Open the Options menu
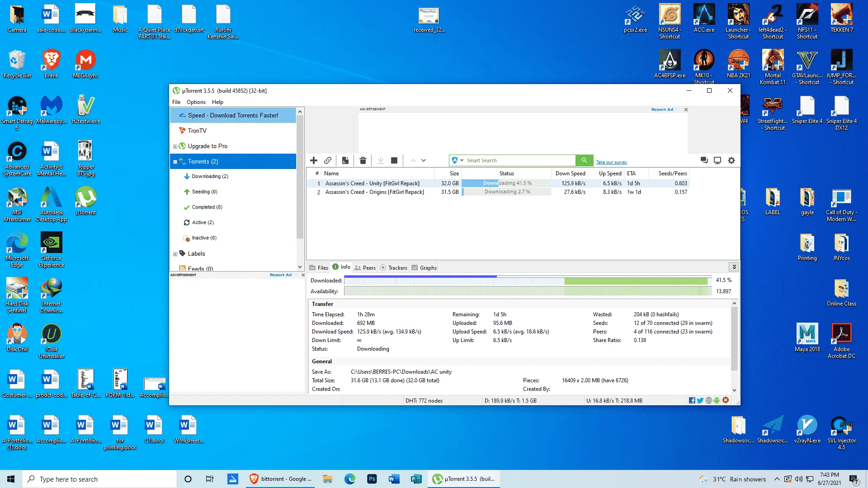868x488 pixels. [196, 102]
